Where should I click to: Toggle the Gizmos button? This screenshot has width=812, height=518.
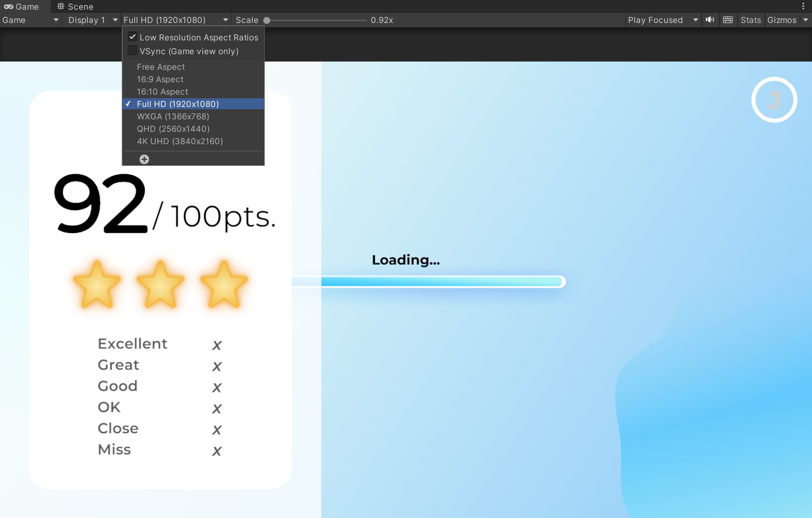(x=781, y=20)
